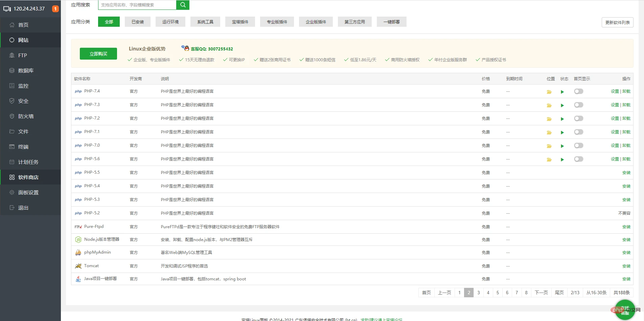
Task: Click the Java project icon
Action: point(78,279)
